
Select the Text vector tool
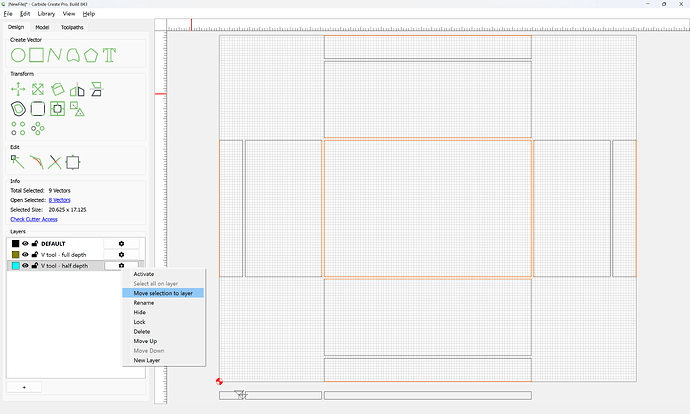tap(109, 55)
